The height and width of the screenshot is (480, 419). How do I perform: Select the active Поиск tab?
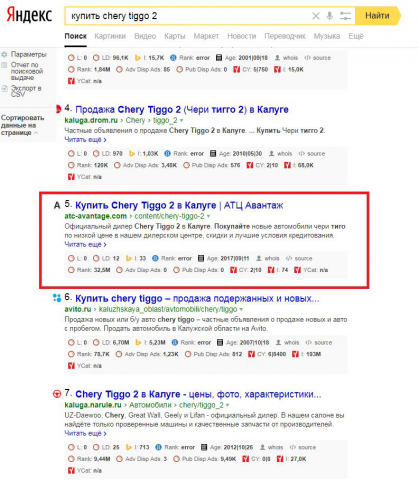point(76,36)
